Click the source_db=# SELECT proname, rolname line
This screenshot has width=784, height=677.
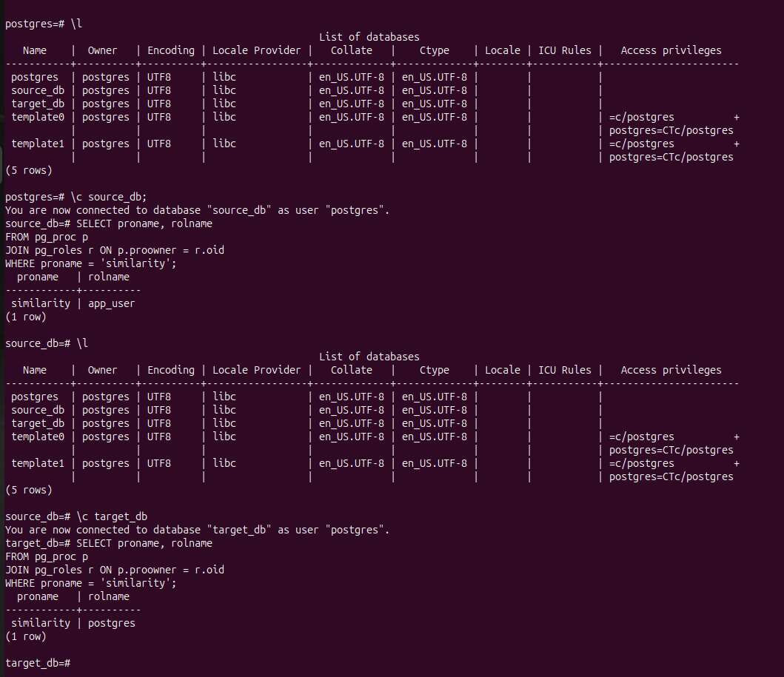pyautogui.click(x=109, y=223)
